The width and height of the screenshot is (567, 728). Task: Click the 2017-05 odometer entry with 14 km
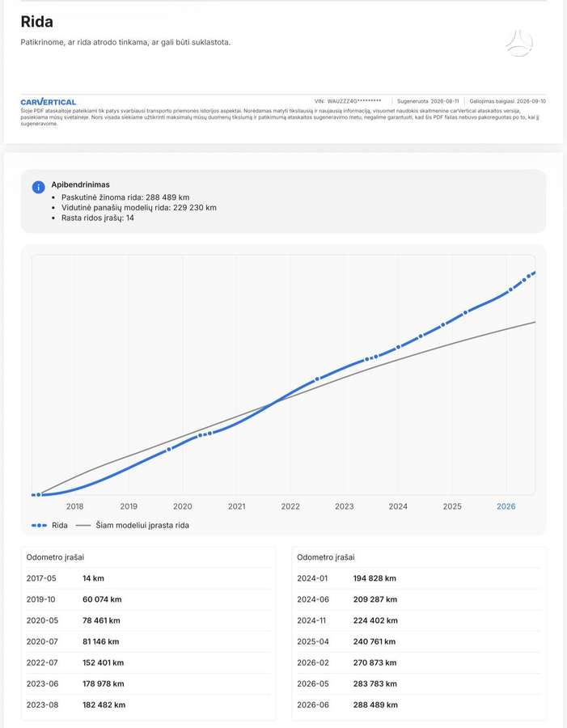pyautogui.click(x=148, y=578)
